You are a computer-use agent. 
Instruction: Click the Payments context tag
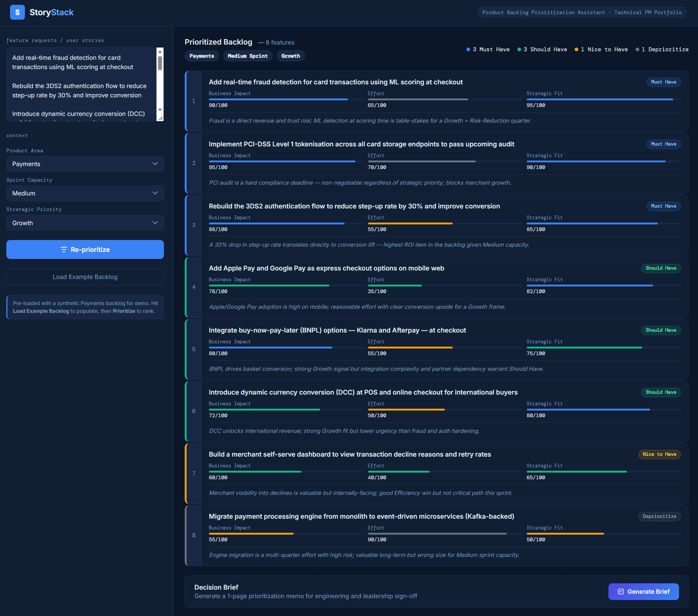pos(202,56)
